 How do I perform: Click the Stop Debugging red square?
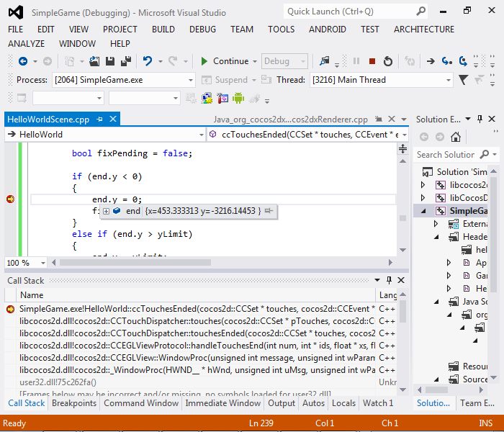(372, 61)
